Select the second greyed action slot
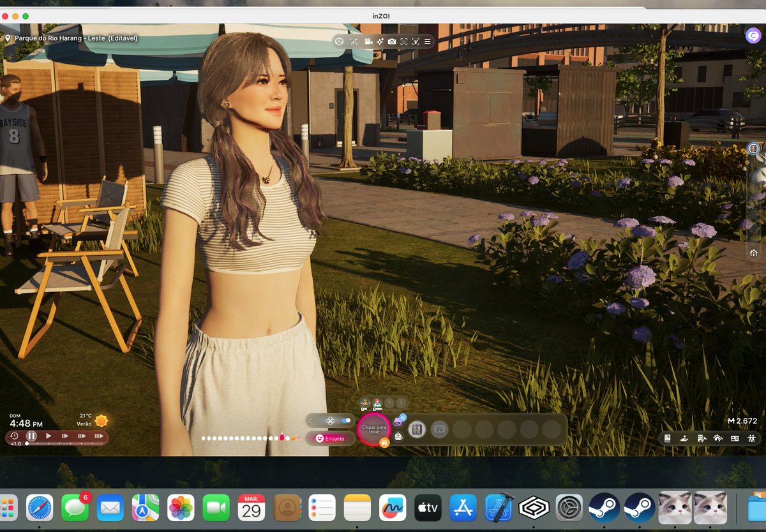Image resolution: width=766 pixels, height=532 pixels. tap(439, 429)
